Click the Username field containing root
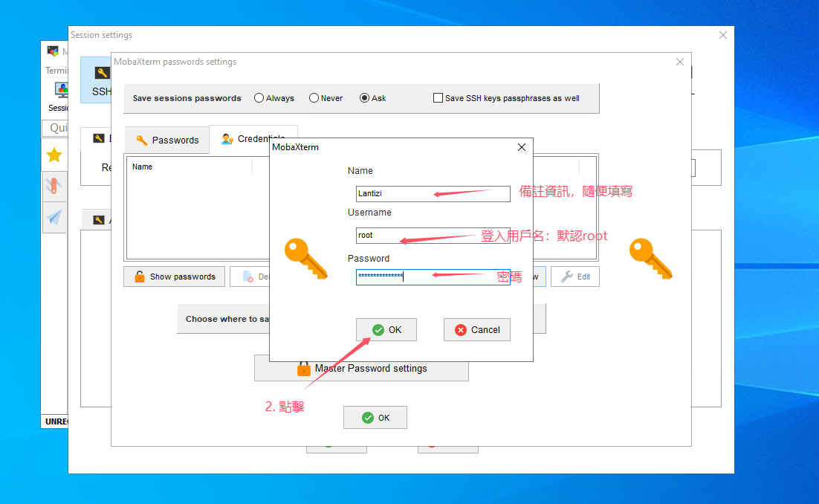Image resolution: width=819 pixels, height=504 pixels. (x=433, y=235)
